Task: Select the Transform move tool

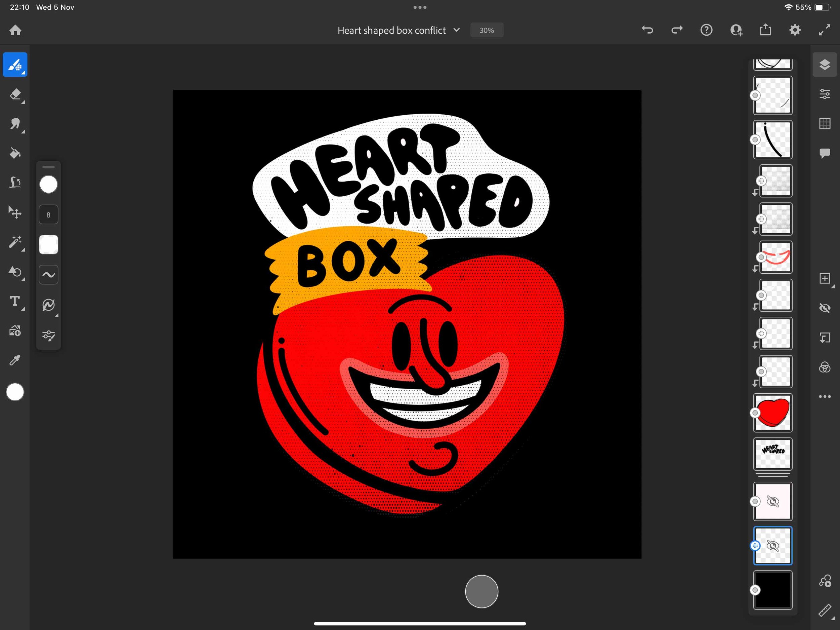Action: 15,212
